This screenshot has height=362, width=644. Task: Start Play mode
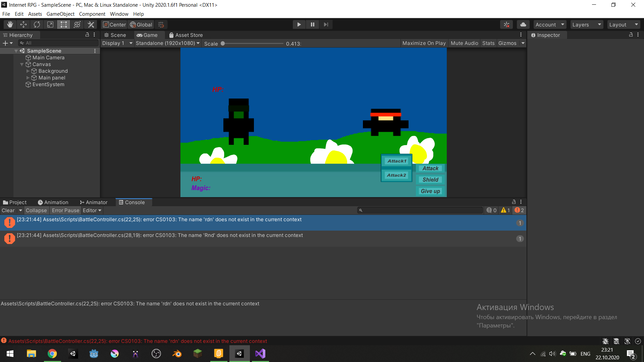point(299,24)
